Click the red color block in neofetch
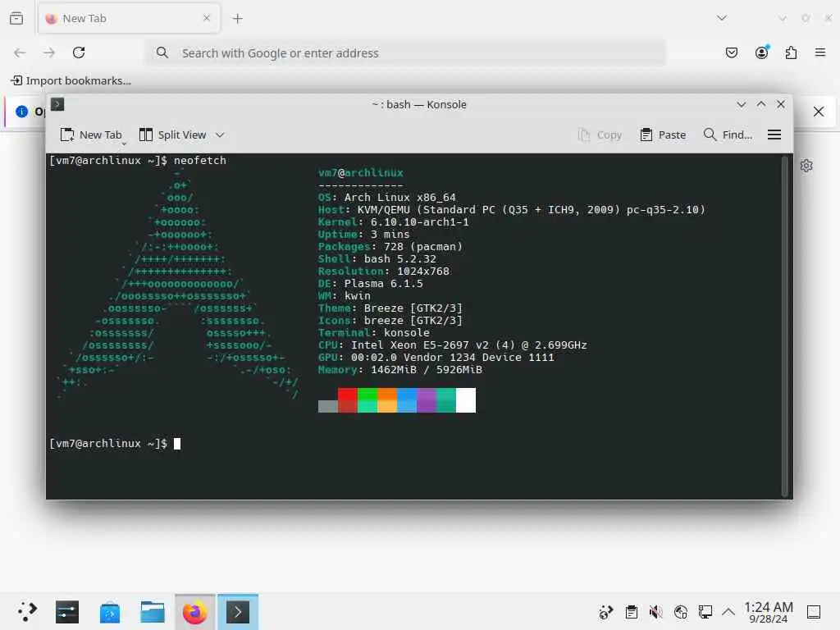 pos(347,400)
